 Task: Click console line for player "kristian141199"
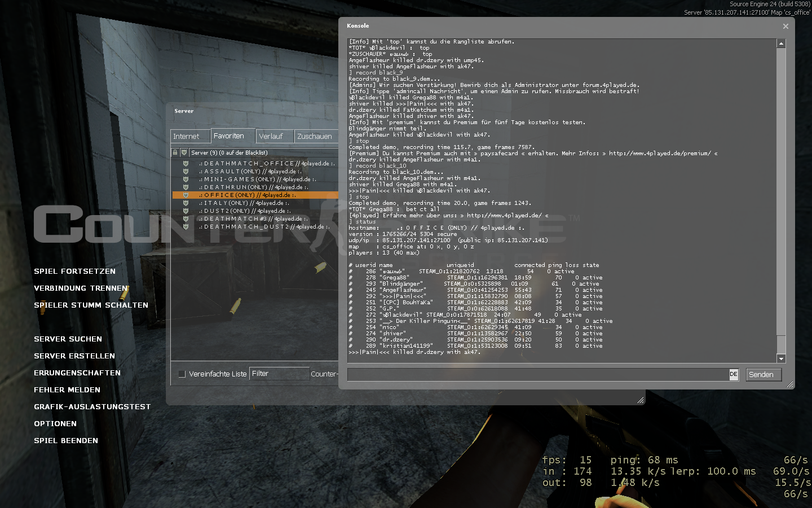click(475, 346)
